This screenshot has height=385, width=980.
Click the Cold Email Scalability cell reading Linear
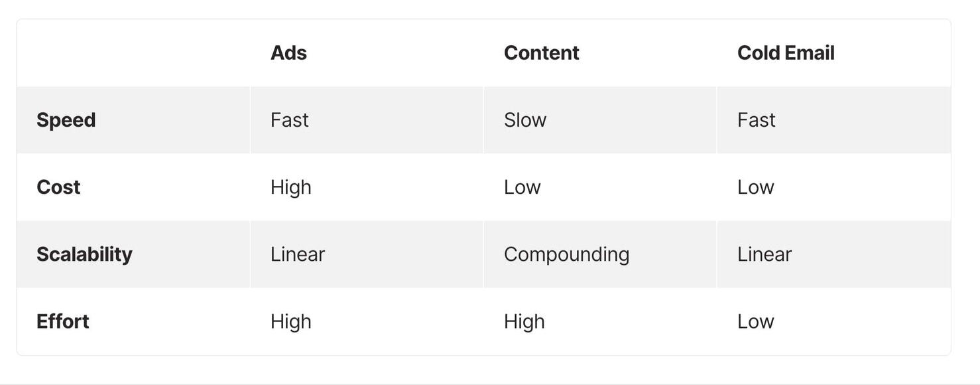(x=765, y=254)
